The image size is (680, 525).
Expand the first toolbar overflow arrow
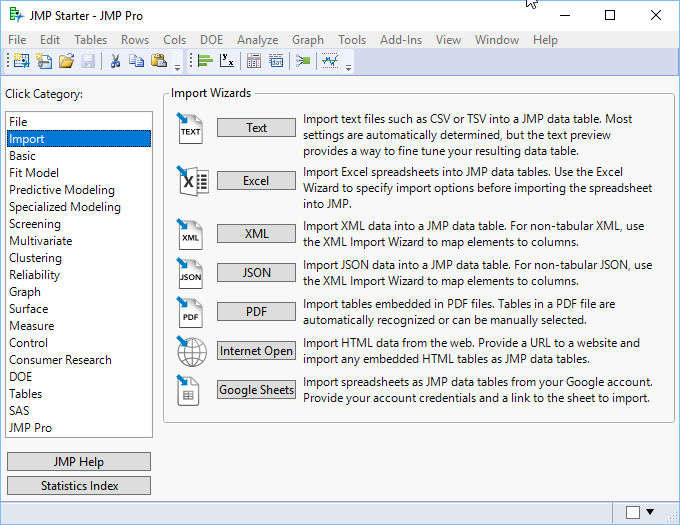(177, 66)
